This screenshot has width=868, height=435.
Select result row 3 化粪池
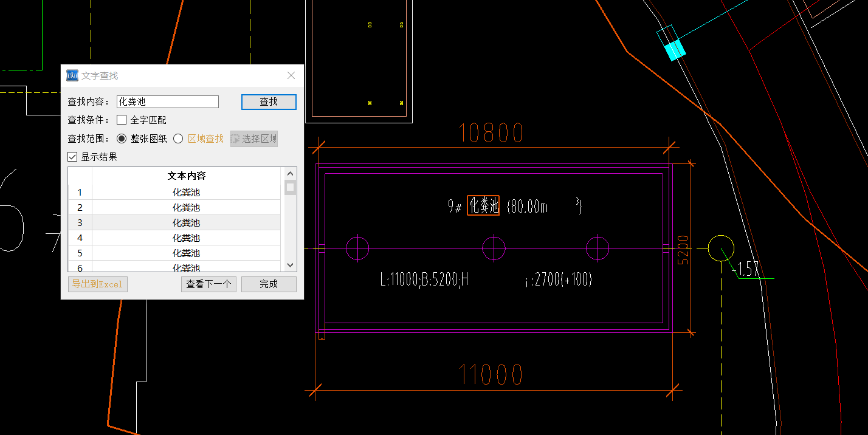pyautogui.click(x=174, y=223)
